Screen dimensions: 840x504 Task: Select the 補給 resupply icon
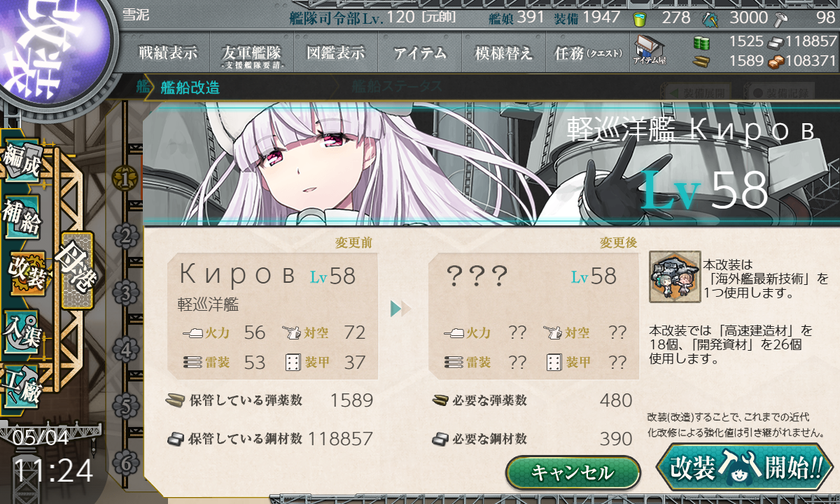[22, 218]
